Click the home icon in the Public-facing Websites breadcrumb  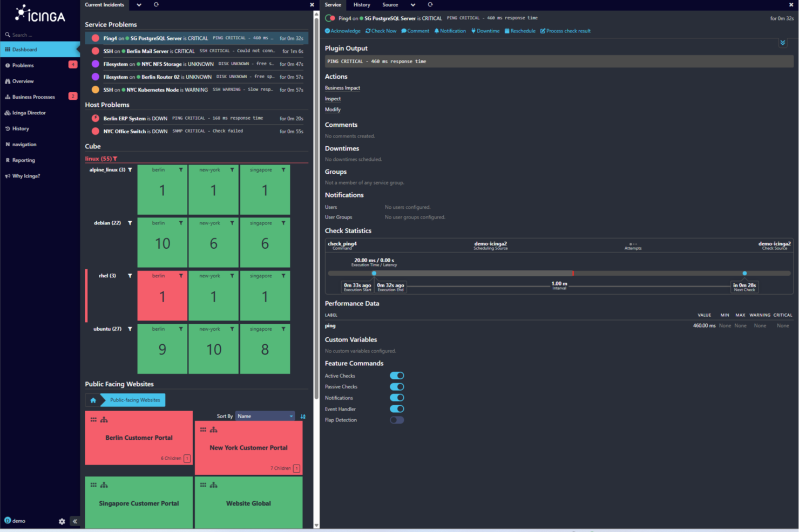93,400
